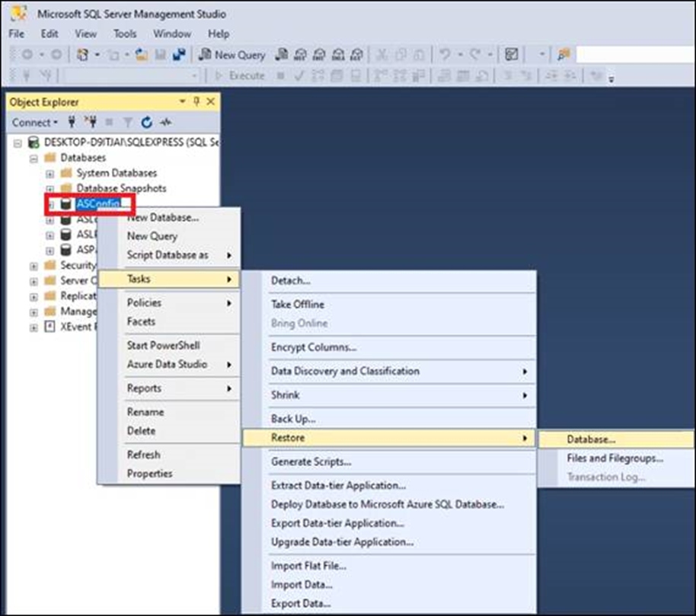Open Data Discovery and Classification submenu
This screenshot has height=616, width=696.
pyautogui.click(x=389, y=371)
